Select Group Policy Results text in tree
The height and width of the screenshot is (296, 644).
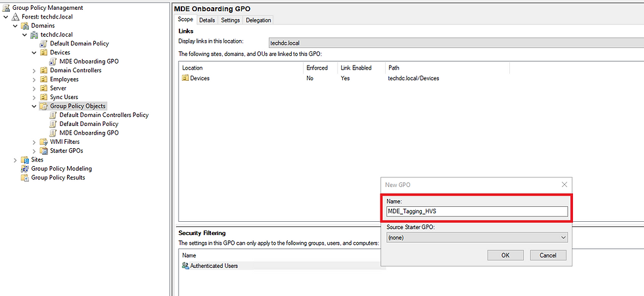58,178
